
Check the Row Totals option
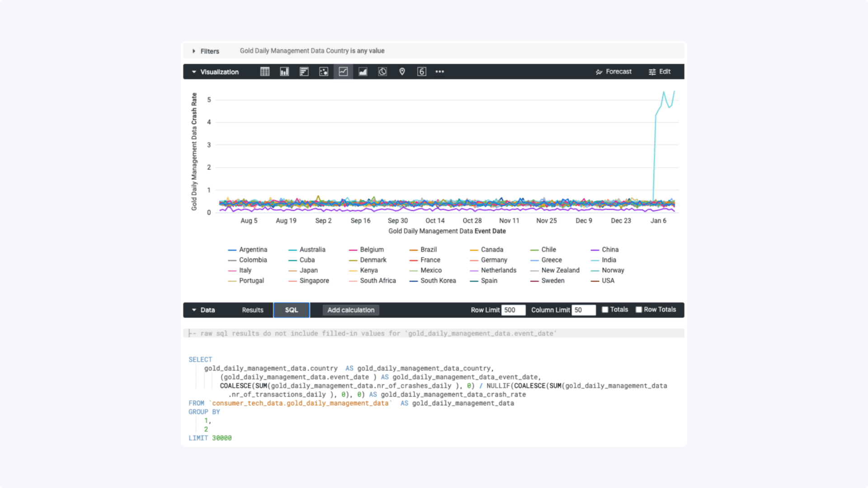point(639,310)
